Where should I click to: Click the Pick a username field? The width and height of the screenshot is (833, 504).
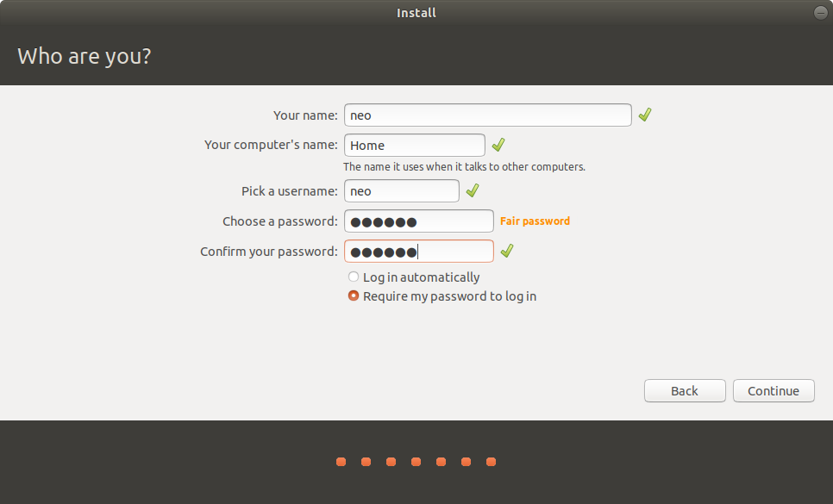pyautogui.click(x=402, y=191)
